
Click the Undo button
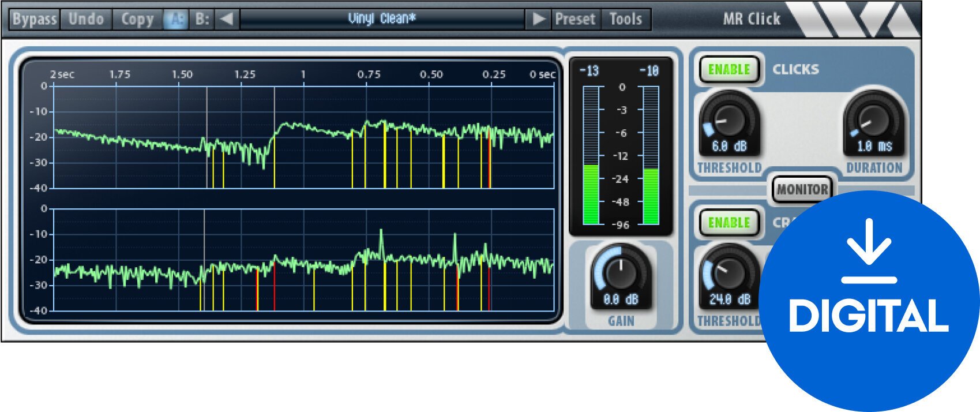[86, 19]
